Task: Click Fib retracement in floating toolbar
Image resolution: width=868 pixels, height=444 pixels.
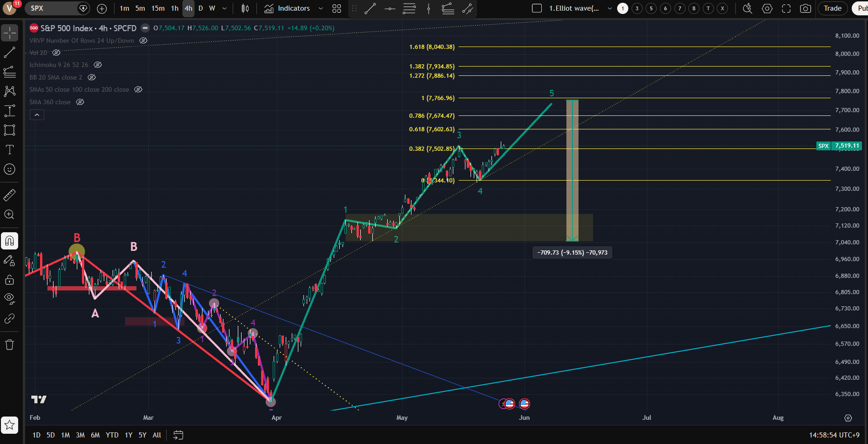Action: 410,8
